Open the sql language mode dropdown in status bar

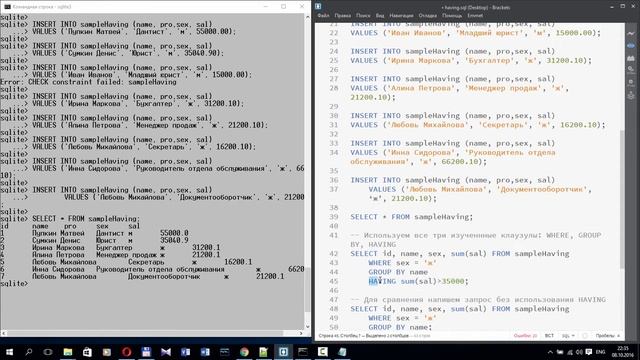(568, 336)
